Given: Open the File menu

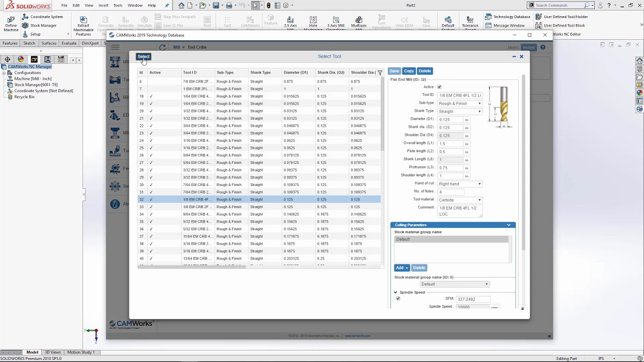Looking at the screenshot, I should tap(64, 6).
